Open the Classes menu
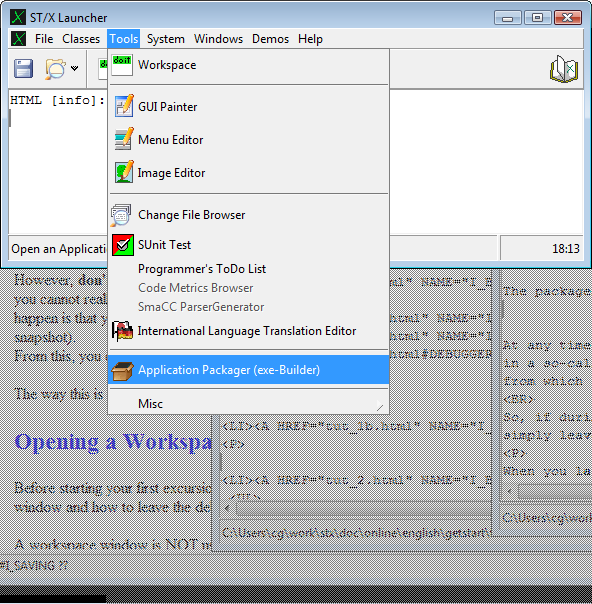 point(81,39)
